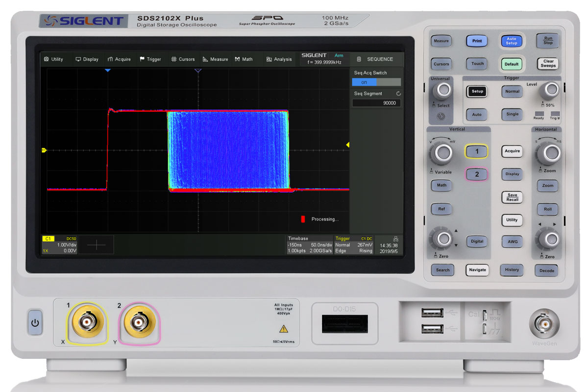Click the Search button
588x392 pixels.
click(x=442, y=270)
